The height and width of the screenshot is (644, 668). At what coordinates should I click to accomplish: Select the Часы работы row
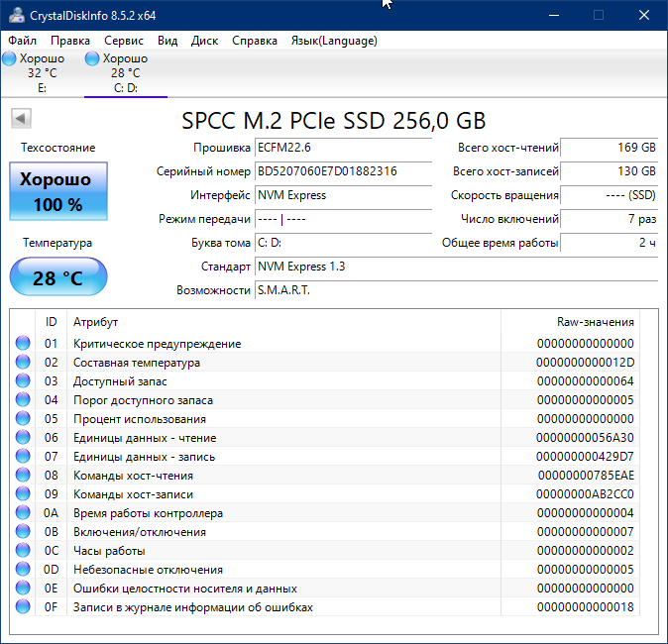[325, 550]
